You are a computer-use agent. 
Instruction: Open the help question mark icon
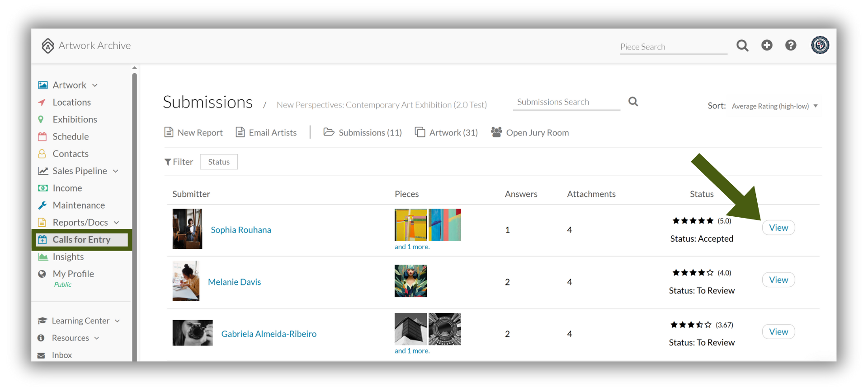click(x=791, y=45)
